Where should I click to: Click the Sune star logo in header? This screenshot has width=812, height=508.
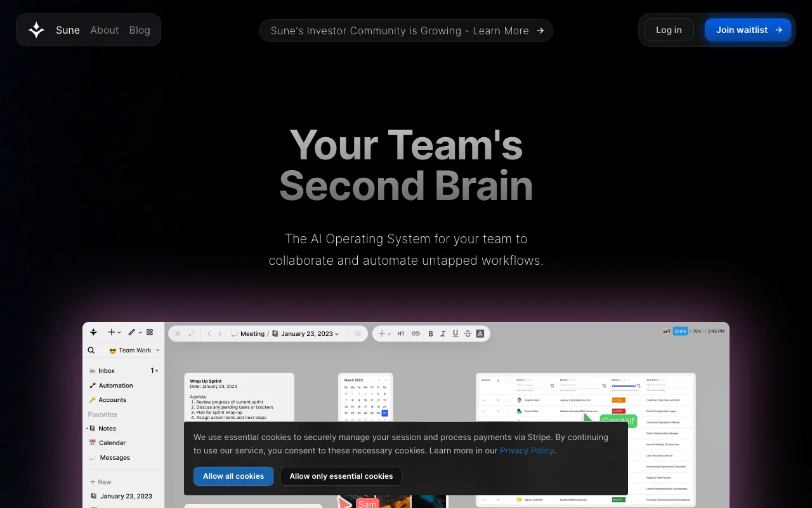(x=36, y=30)
